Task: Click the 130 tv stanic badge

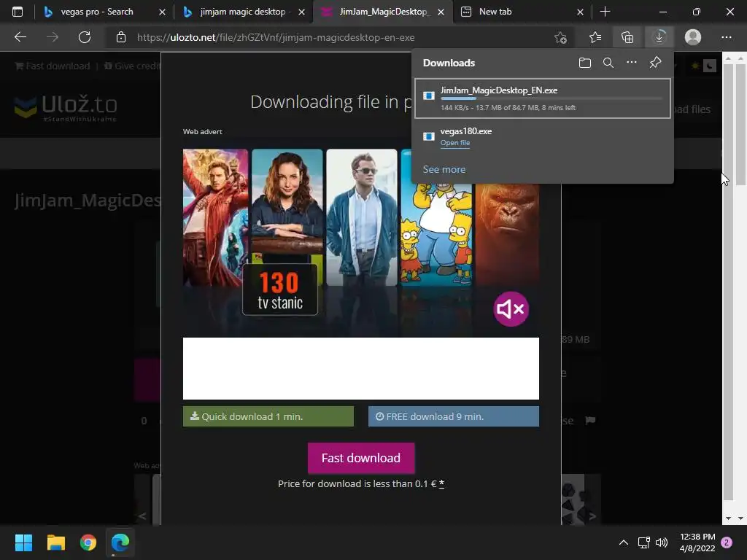Action: (280, 289)
